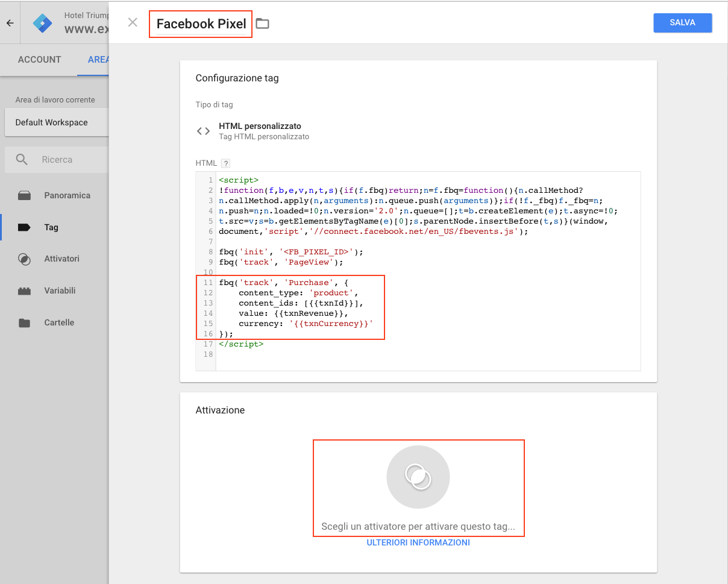The height and width of the screenshot is (584, 728).
Task: Click the Attivatori circles icon
Action: click(x=24, y=259)
